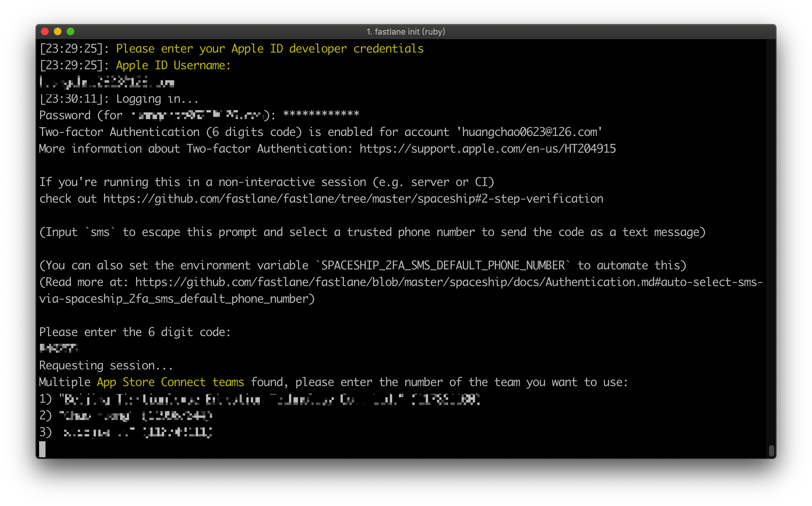The image size is (812, 506).
Task: Click 'Please enter the 6 digit code:' line
Action: point(135,332)
